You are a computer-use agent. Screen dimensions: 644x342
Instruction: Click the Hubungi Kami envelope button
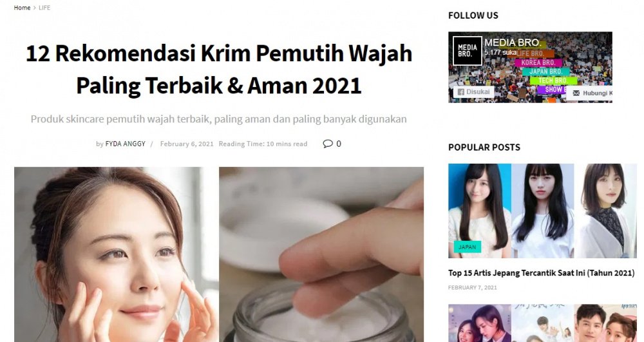pos(590,93)
